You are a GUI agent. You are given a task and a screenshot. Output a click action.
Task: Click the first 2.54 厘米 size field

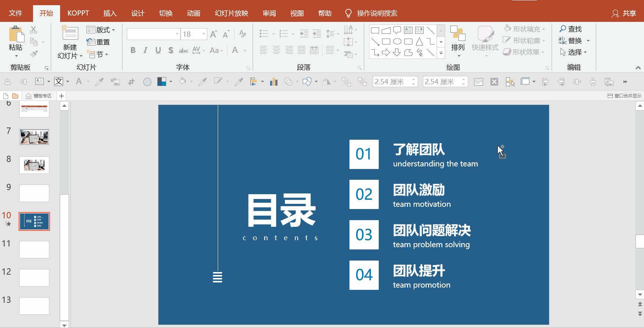395,82
